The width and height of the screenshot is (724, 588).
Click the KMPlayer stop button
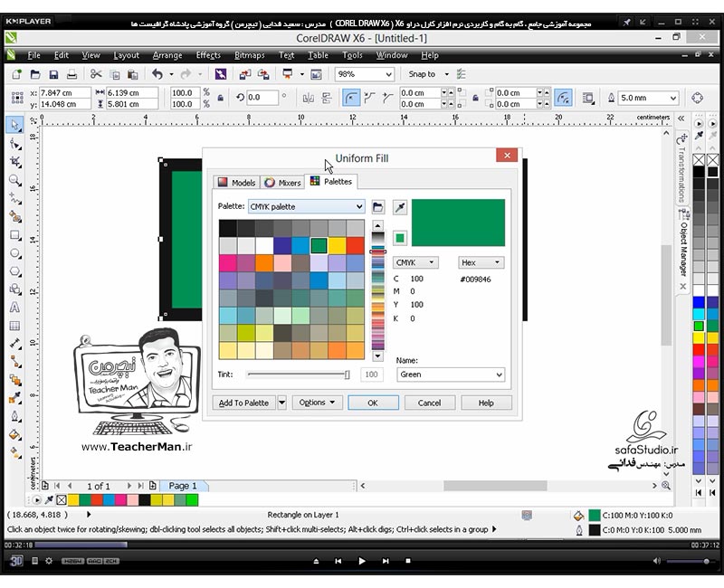pos(408,561)
